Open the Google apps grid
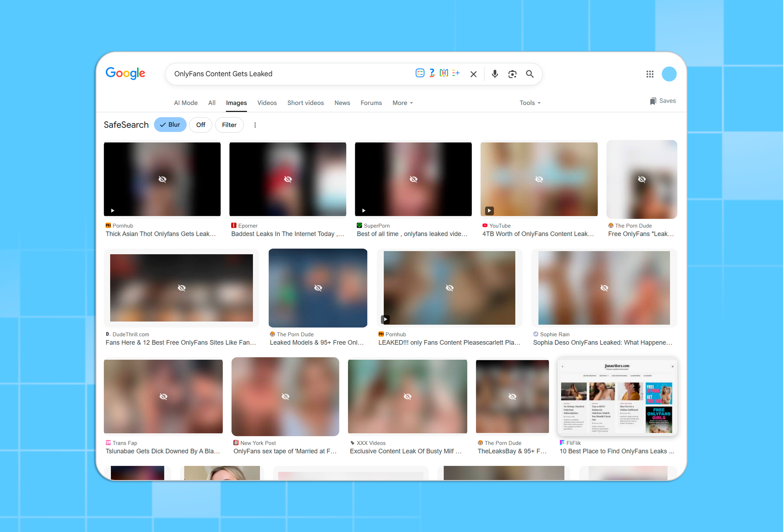Screen dimensions: 783x532 tap(650, 74)
